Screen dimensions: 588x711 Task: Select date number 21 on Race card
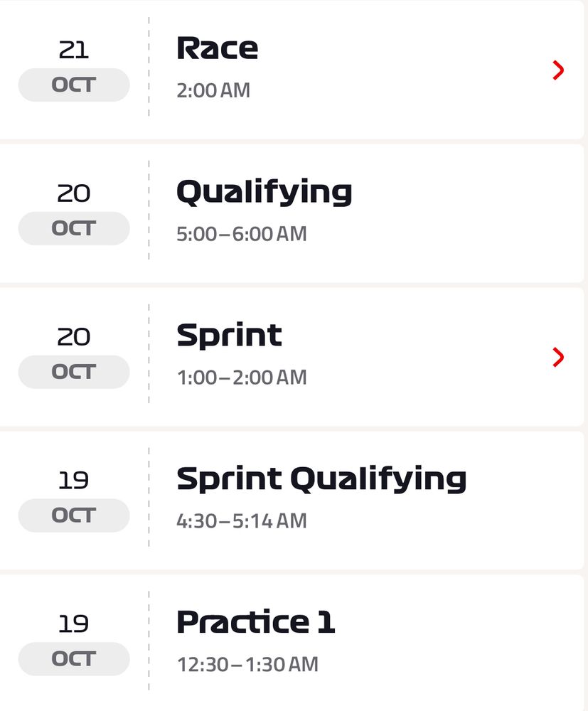tap(74, 50)
